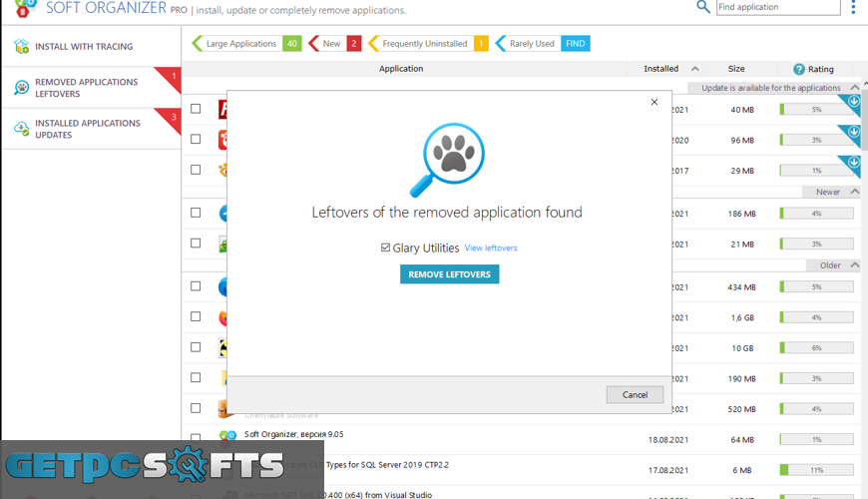868x499 pixels.
Task: Click the New applications count badge 2
Action: [x=354, y=44]
